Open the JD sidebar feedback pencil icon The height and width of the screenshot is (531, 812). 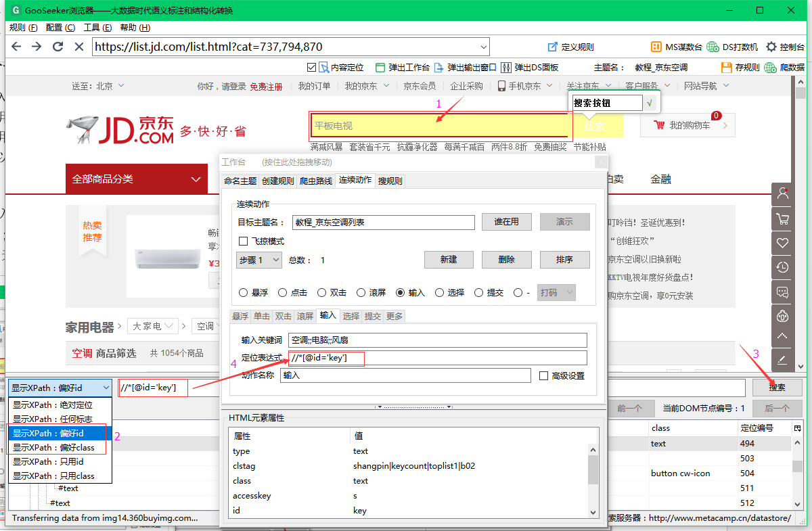click(782, 359)
